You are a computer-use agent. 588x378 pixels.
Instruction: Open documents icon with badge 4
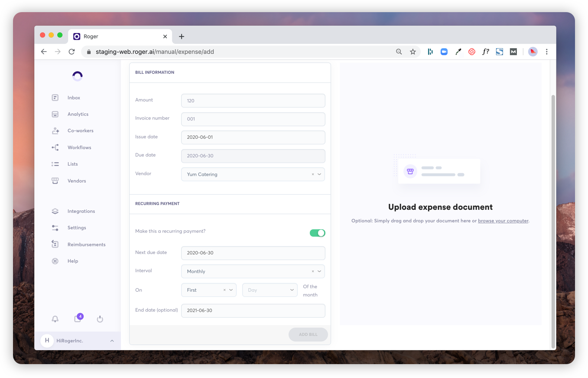click(x=78, y=319)
